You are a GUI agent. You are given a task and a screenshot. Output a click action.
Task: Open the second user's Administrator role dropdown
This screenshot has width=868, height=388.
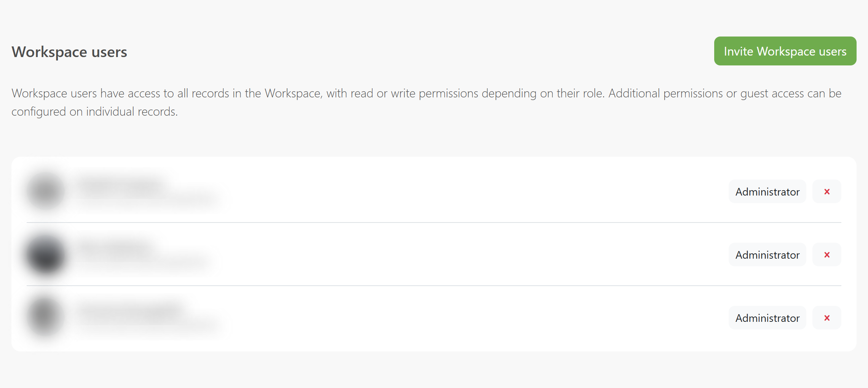(x=767, y=254)
